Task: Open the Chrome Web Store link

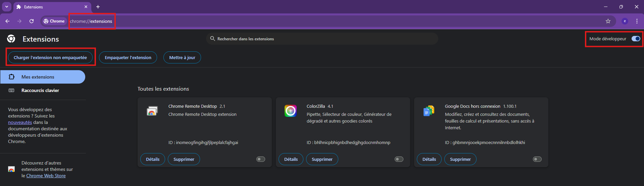Action: 46,176
